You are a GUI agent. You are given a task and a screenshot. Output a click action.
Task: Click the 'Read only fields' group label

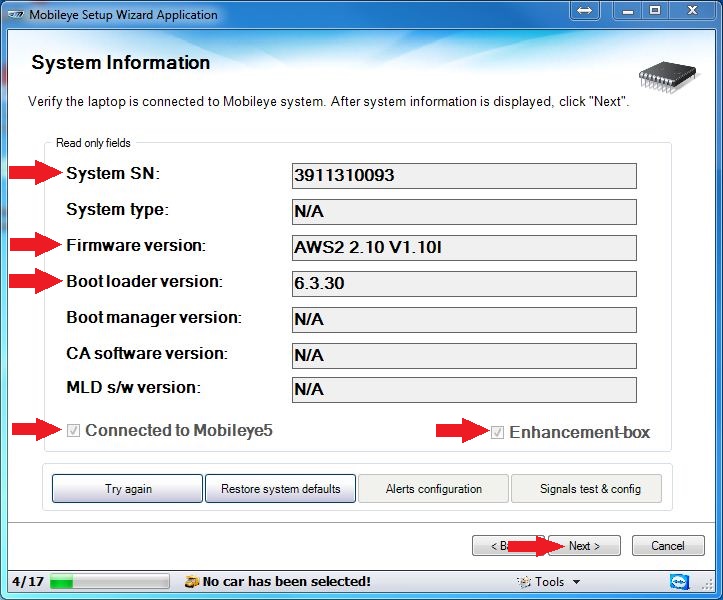click(93, 143)
